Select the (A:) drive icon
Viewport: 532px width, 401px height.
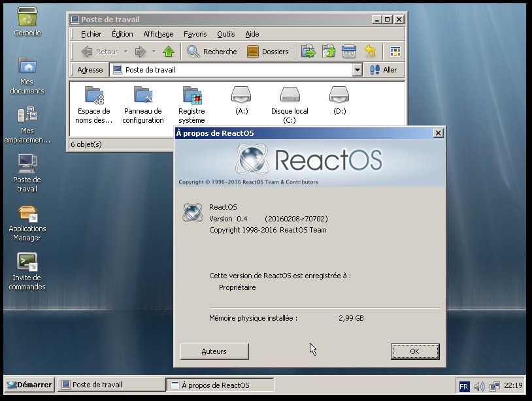pyautogui.click(x=241, y=101)
